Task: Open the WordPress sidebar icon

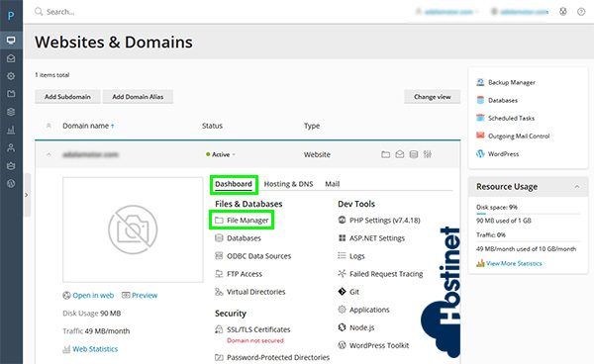Action: pyautogui.click(x=11, y=184)
